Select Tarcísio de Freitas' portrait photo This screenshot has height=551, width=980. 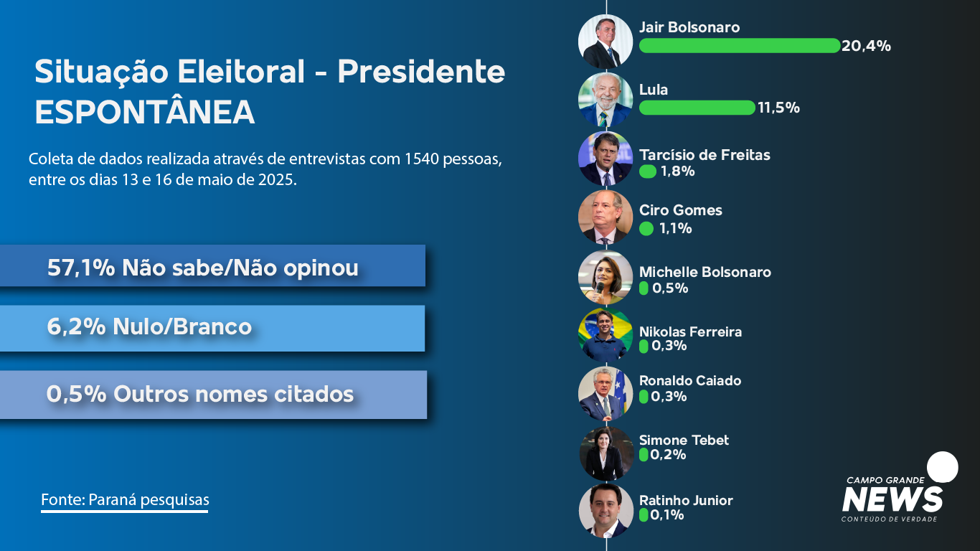point(606,159)
